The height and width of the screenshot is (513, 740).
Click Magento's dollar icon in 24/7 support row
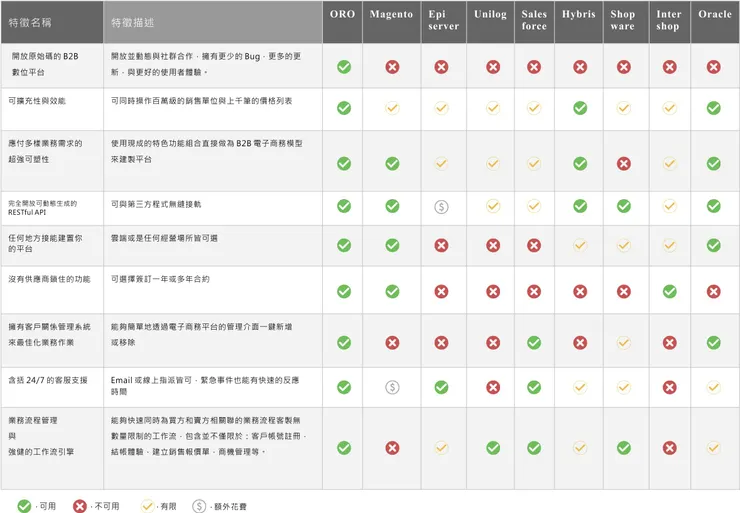coord(392,387)
